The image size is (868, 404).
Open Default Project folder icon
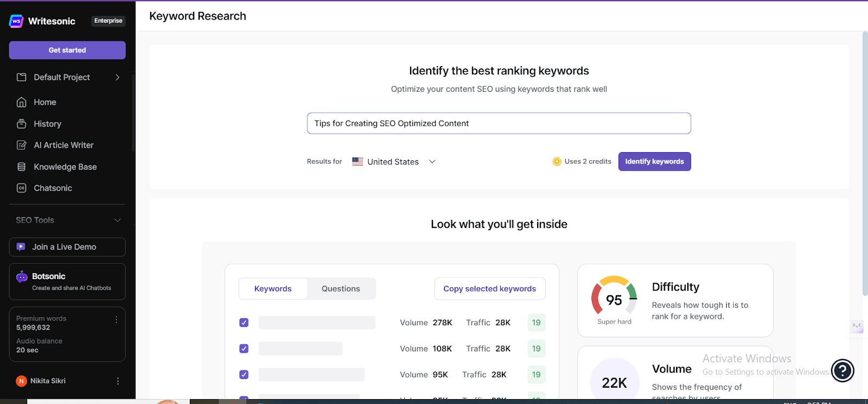tap(22, 77)
